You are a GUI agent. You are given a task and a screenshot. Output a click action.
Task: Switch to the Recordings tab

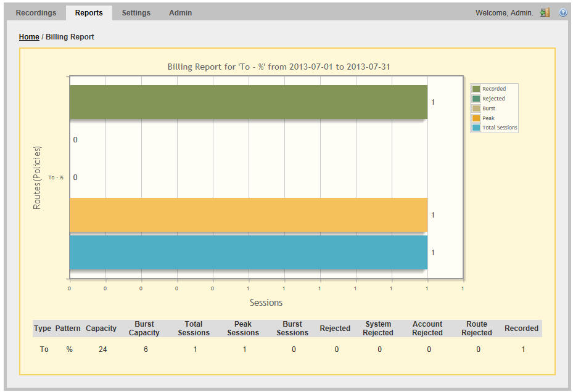coord(36,12)
